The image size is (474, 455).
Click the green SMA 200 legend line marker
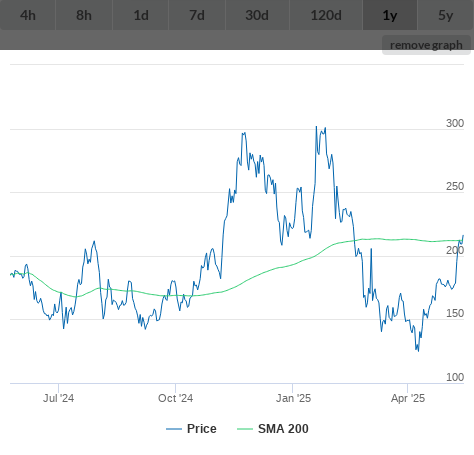(x=245, y=429)
